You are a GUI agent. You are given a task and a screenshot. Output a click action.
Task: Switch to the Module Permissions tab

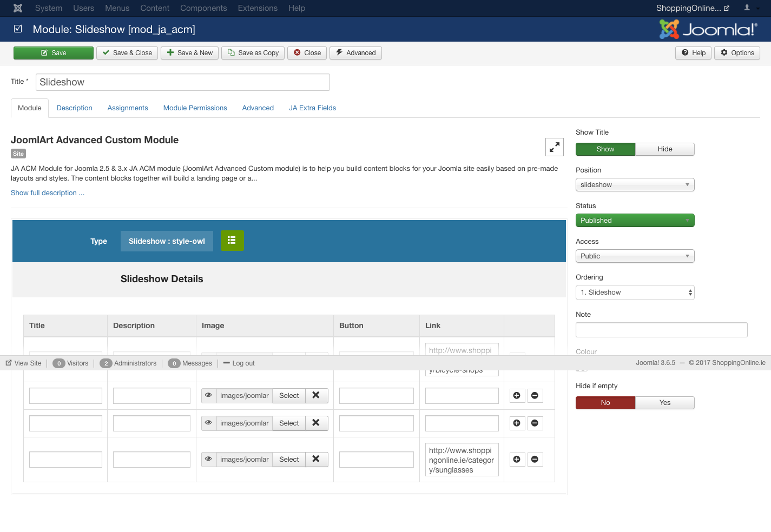[195, 108]
